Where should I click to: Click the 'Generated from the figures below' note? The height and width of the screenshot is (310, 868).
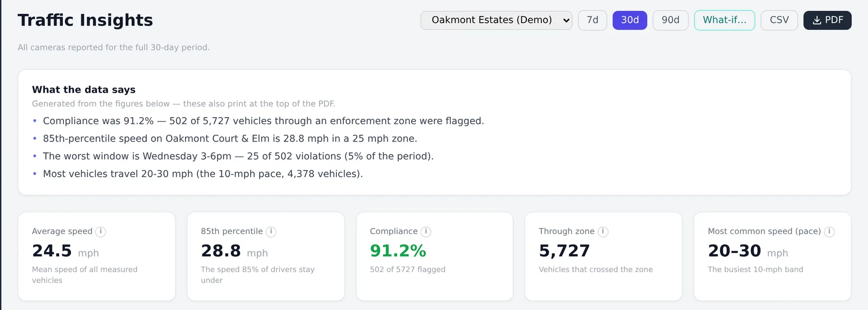183,104
